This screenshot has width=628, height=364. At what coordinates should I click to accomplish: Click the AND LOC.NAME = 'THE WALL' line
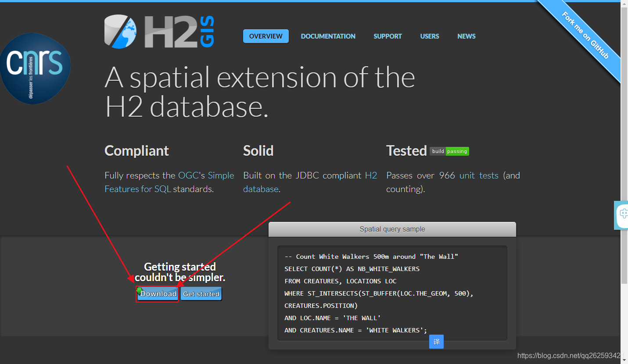[x=333, y=318]
